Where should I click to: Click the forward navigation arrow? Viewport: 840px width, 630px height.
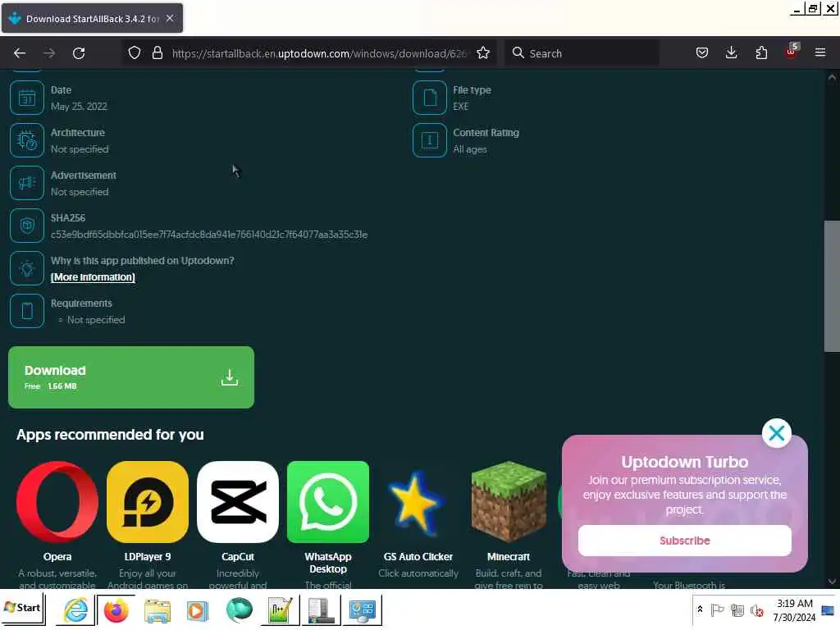coord(49,53)
